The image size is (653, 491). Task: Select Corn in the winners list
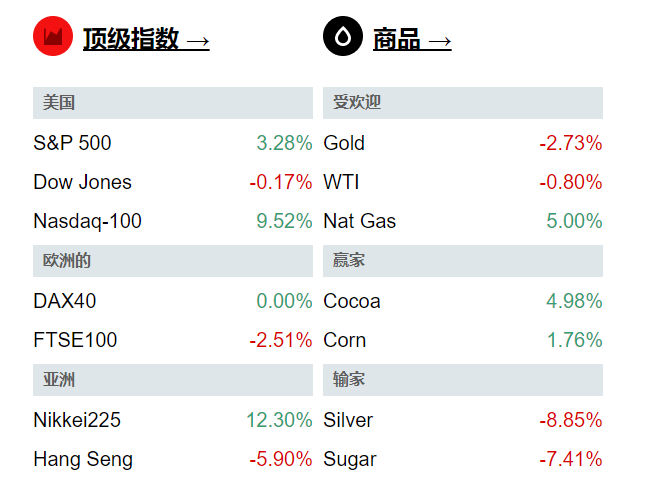(x=345, y=340)
